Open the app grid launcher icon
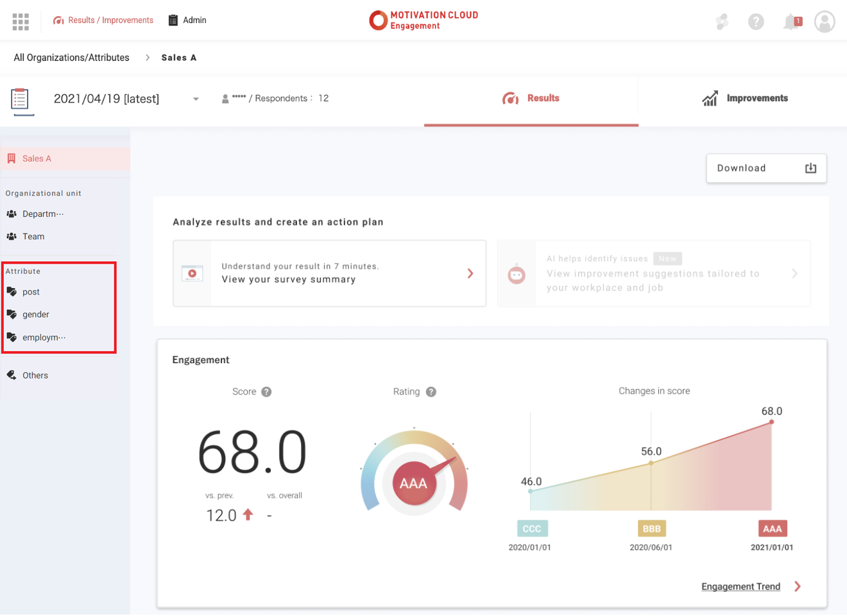The height and width of the screenshot is (616, 847). 21,21
